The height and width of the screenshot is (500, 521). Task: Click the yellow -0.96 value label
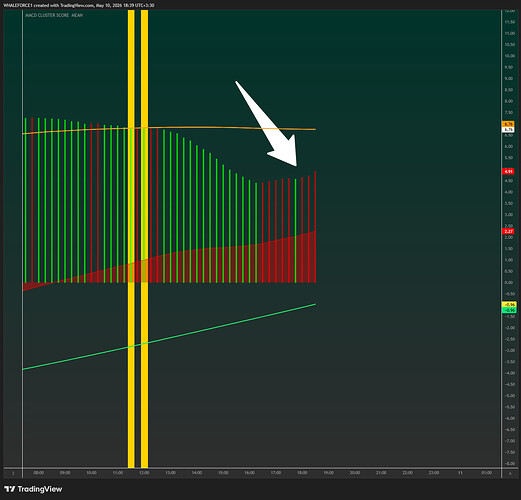[x=509, y=305]
